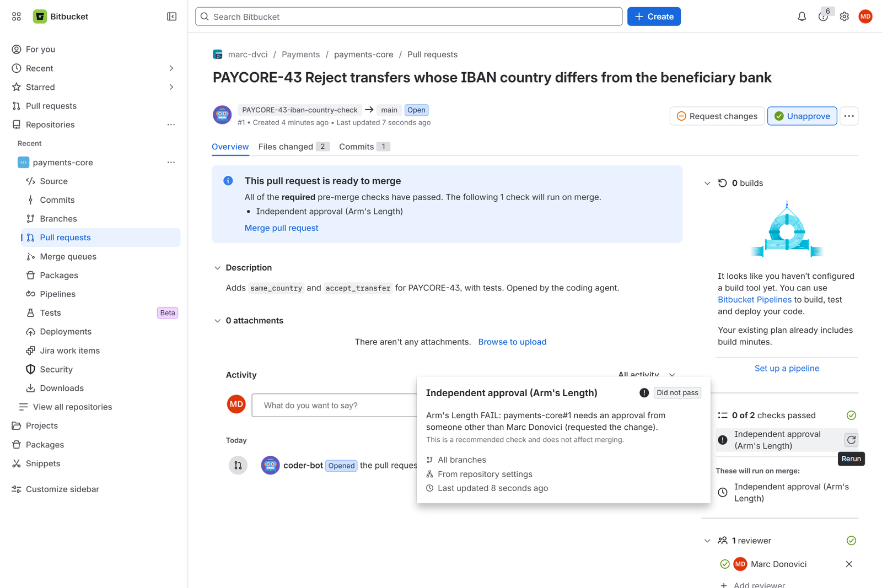Remove reviewer Marc Donovici with the X
The width and height of the screenshot is (882, 588).
849,564
